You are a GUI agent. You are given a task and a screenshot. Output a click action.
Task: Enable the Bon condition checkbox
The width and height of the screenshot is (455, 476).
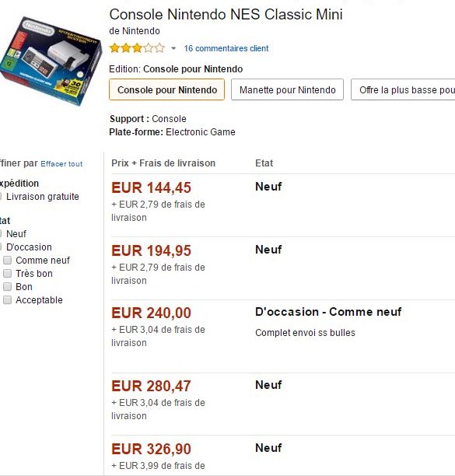click(x=7, y=286)
